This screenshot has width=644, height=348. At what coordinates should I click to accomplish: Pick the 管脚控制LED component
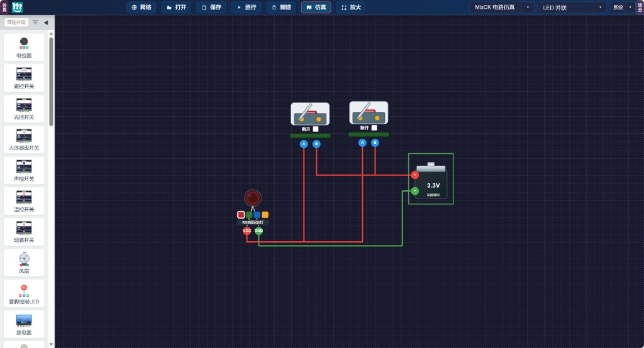[x=24, y=293]
